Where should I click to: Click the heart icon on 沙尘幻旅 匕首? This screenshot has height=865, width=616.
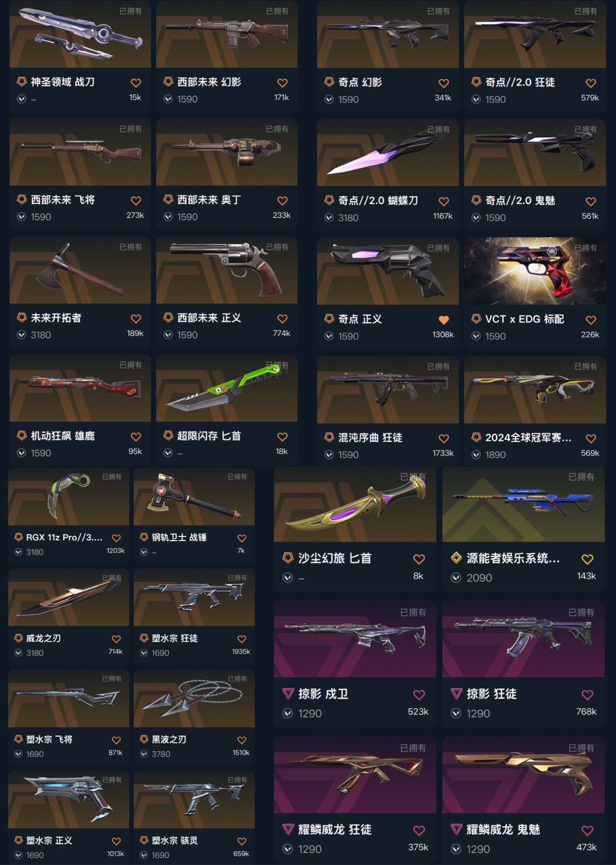[x=419, y=559]
